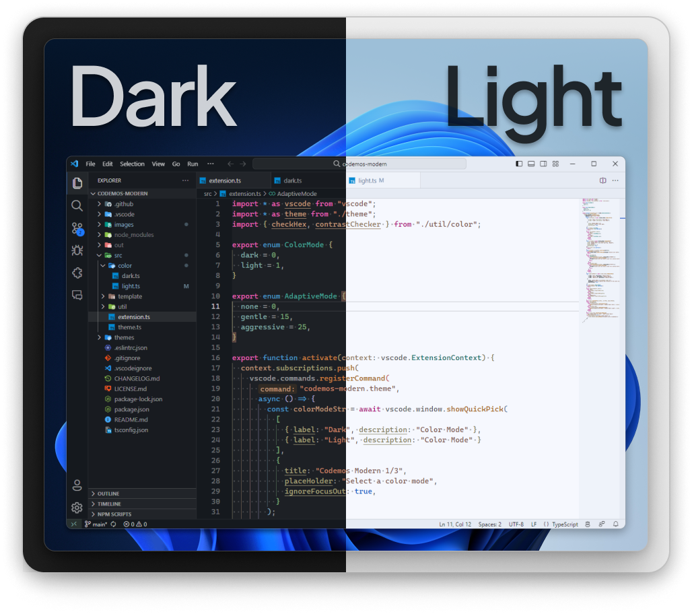Open package.json in the explorer
This screenshot has width=692, height=616.
(142, 409)
